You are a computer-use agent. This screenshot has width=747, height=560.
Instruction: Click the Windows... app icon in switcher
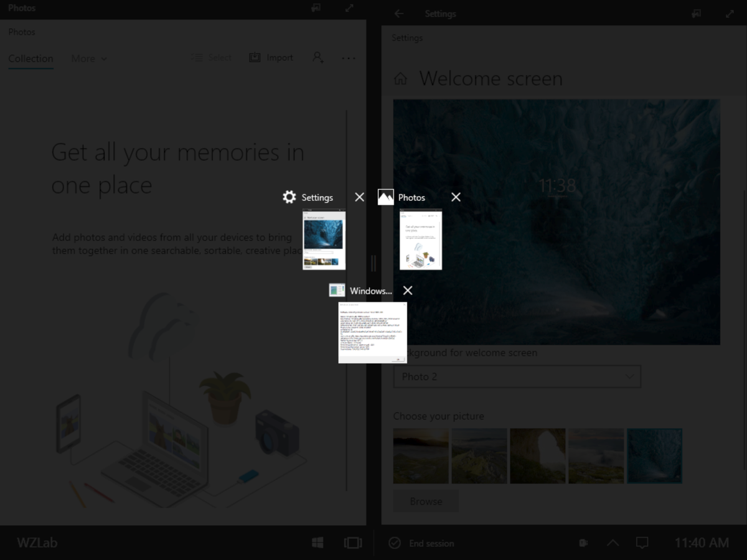coord(337,291)
